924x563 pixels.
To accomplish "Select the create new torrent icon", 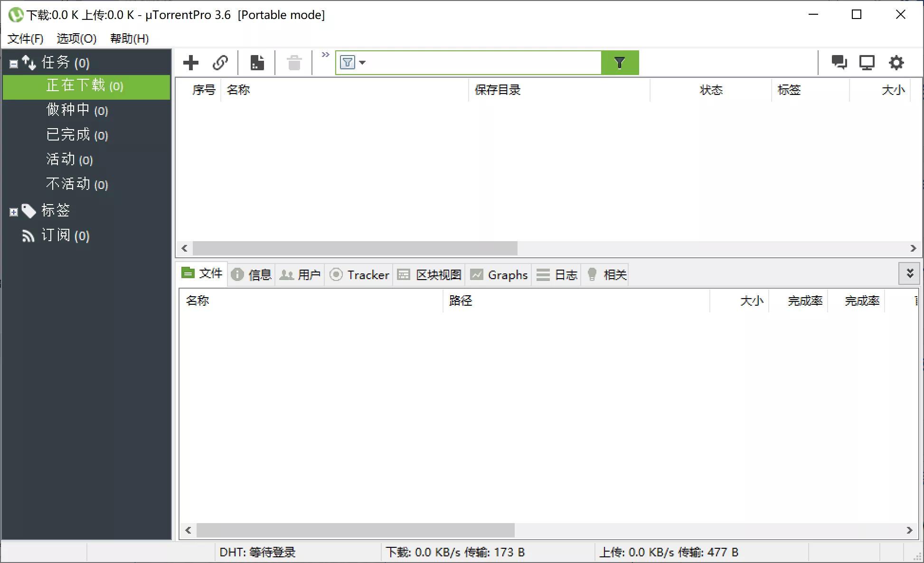I will (256, 62).
